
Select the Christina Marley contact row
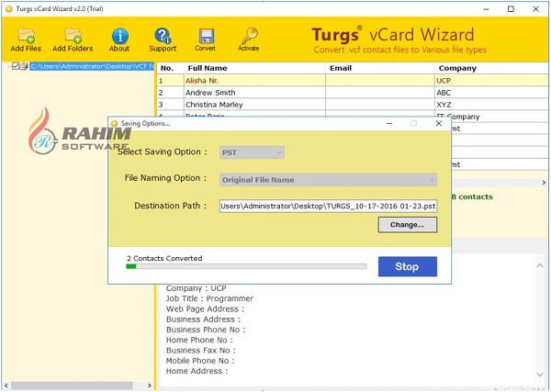[x=353, y=105]
